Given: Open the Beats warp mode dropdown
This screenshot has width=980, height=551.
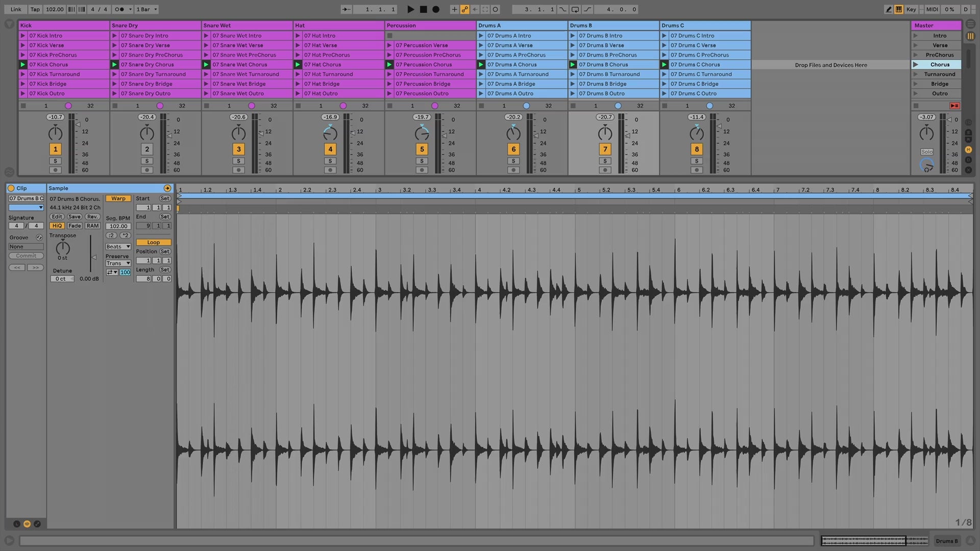Looking at the screenshot, I should [x=118, y=246].
